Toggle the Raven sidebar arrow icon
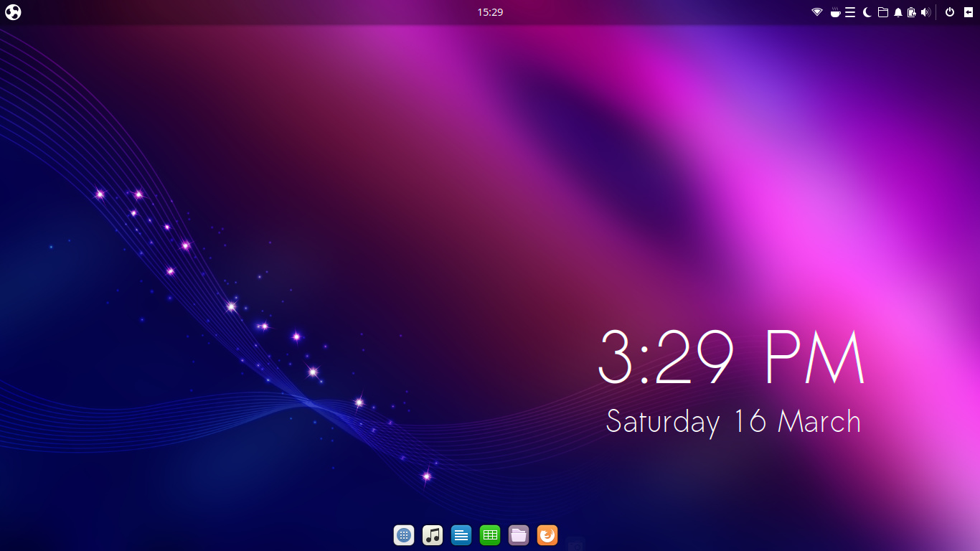Viewport: 980px width, 551px height. pyautogui.click(x=968, y=12)
